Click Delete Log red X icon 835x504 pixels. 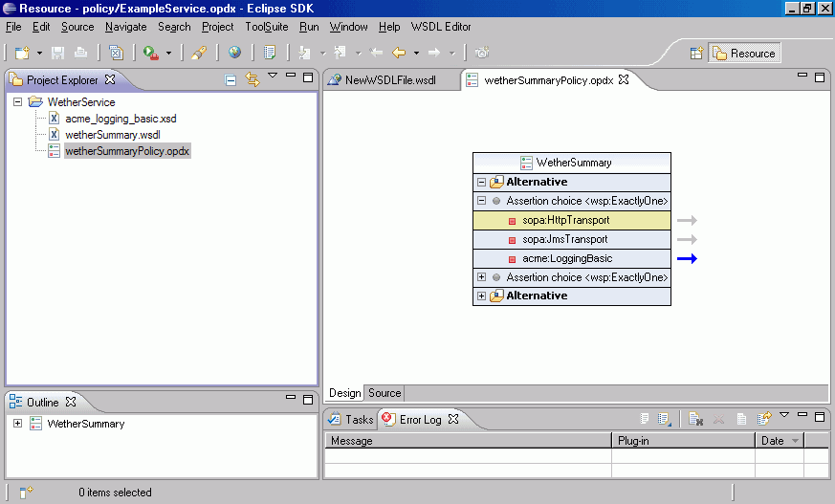[719, 420]
